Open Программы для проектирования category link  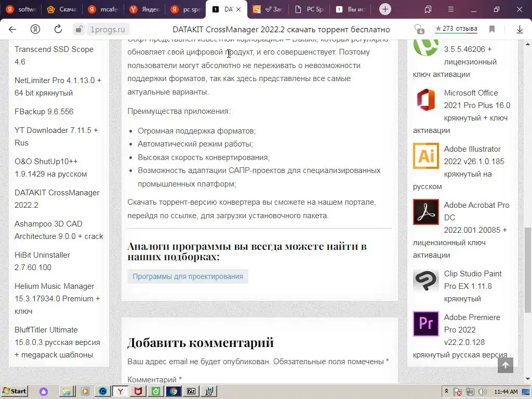(188, 276)
